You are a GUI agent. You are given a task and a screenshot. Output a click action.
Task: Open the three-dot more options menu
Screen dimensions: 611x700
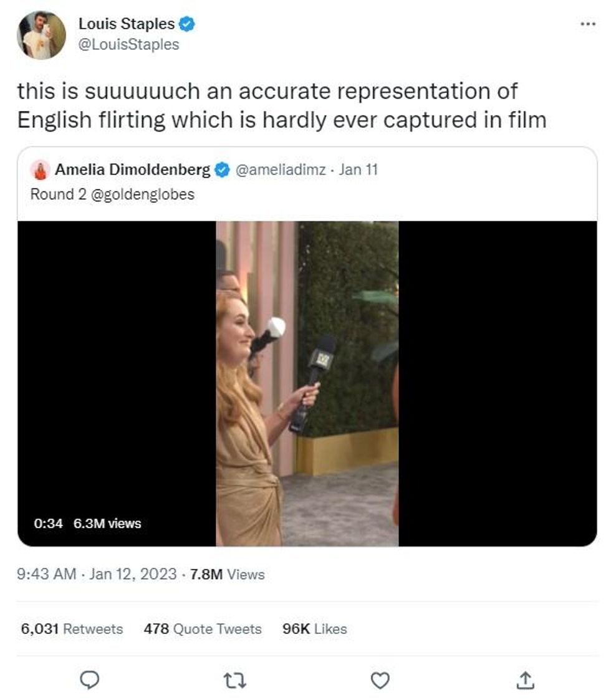coord(587,24)
